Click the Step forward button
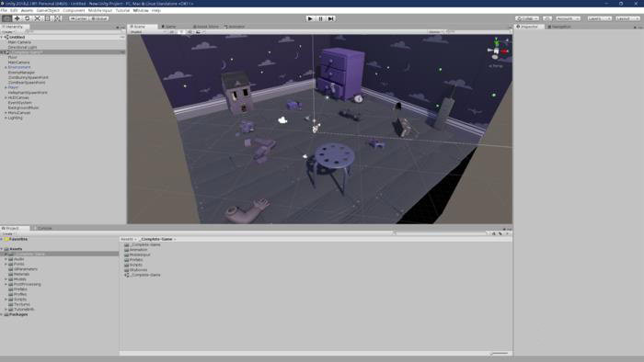Image resolution: width=644 pixels, height=362 pixels. pyautogui.click(x=331, y=18)
